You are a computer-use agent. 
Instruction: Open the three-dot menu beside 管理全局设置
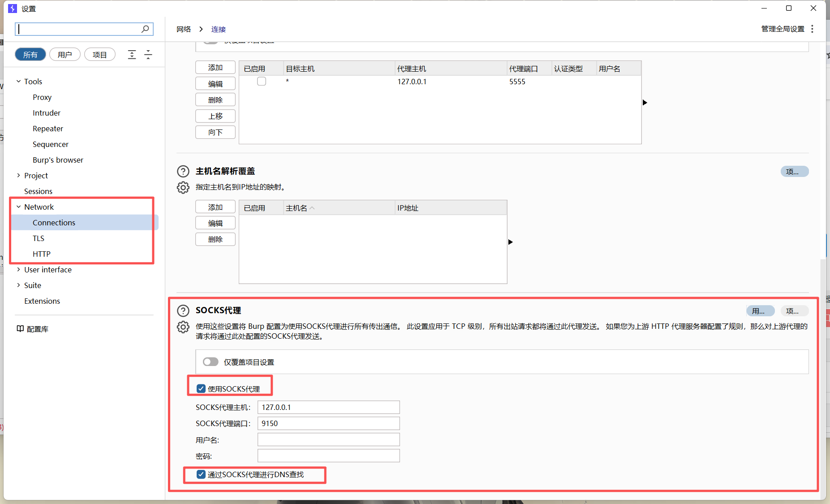pyautogui.click(x=812, y=29)
